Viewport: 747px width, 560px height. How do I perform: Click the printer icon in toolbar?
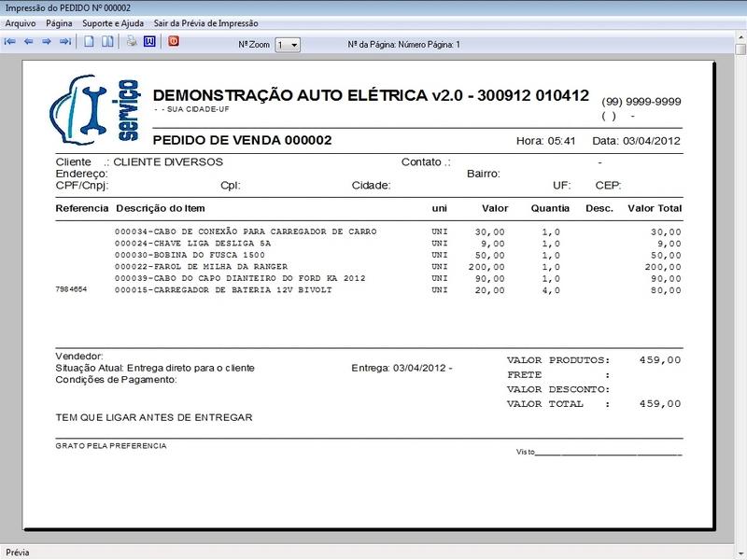point(132,42)
